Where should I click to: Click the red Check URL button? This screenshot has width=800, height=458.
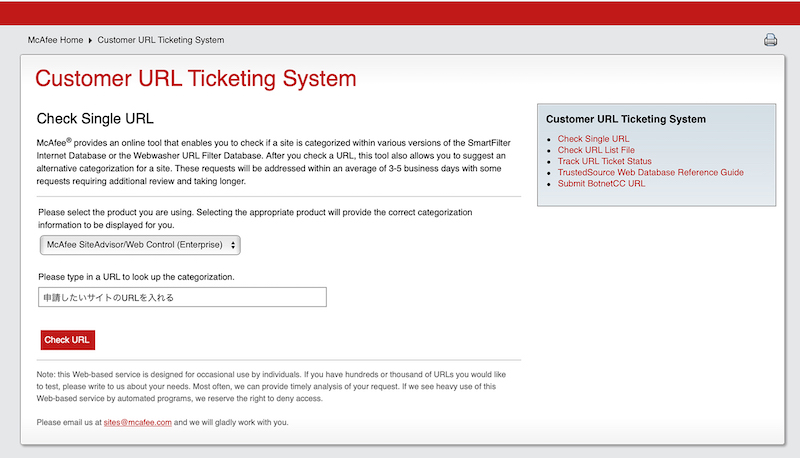pyautogui.click(x=67, y=340)
